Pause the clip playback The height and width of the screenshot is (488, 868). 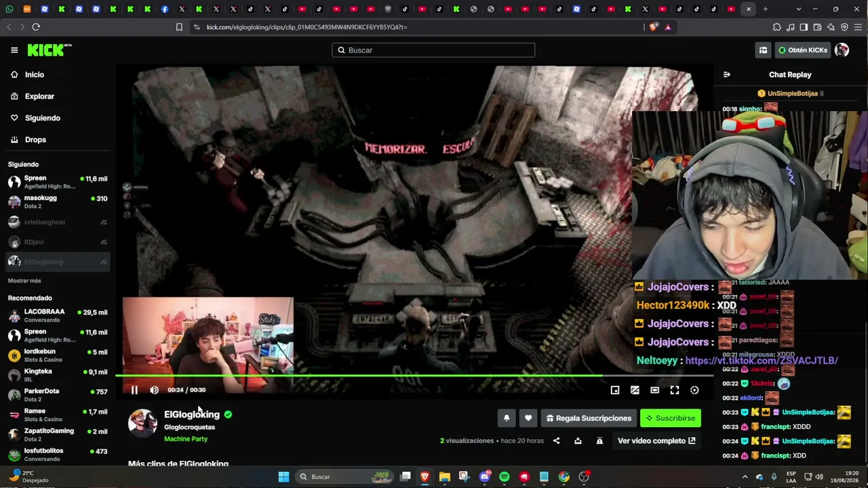pyautogui.click(x=134, y=390)
